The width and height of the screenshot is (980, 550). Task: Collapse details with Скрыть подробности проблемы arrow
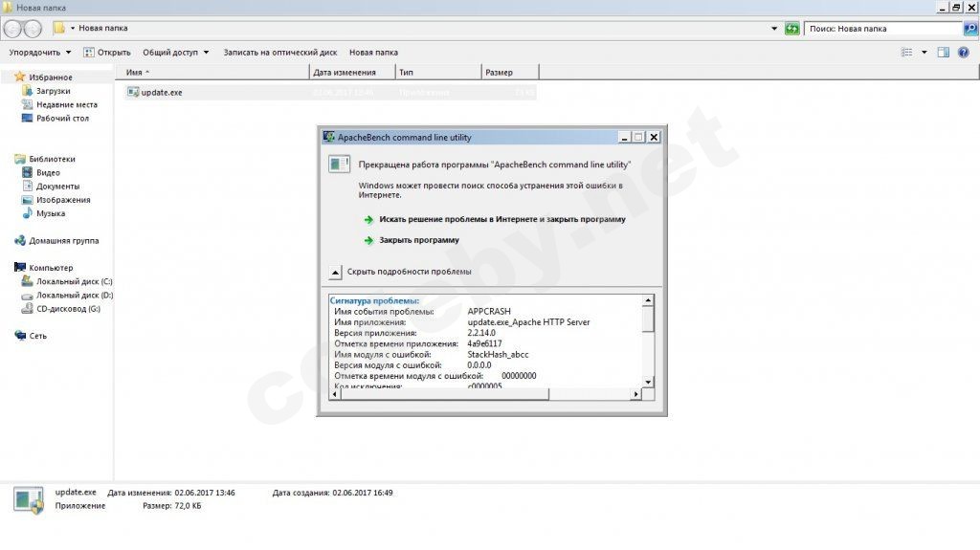[x=335, y=272]
